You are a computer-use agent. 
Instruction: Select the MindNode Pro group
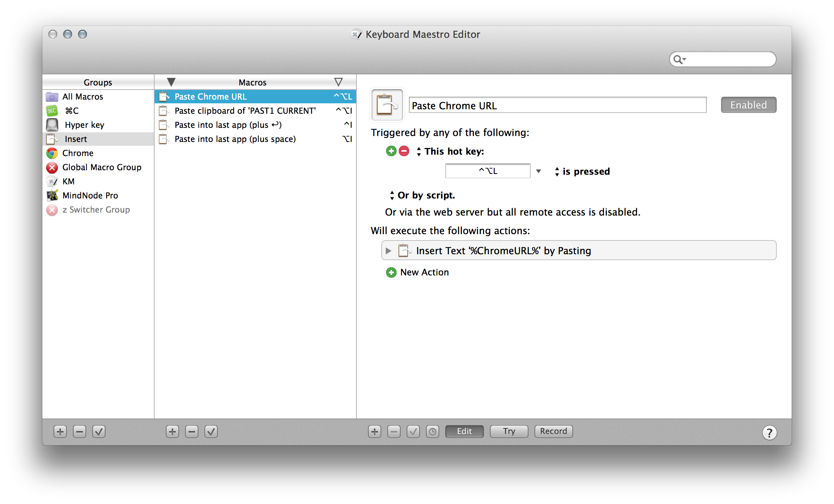click(x=98, y=196)
